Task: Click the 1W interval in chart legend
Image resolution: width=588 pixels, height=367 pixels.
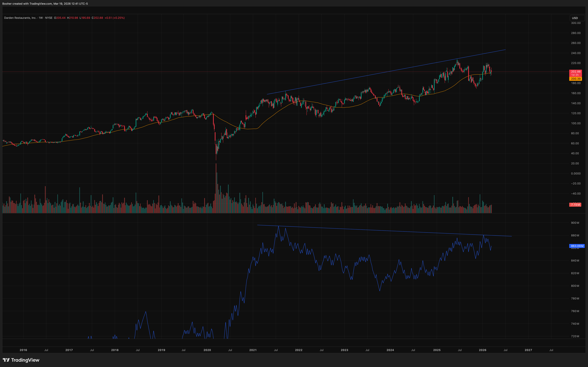Action: click(41, 18)
